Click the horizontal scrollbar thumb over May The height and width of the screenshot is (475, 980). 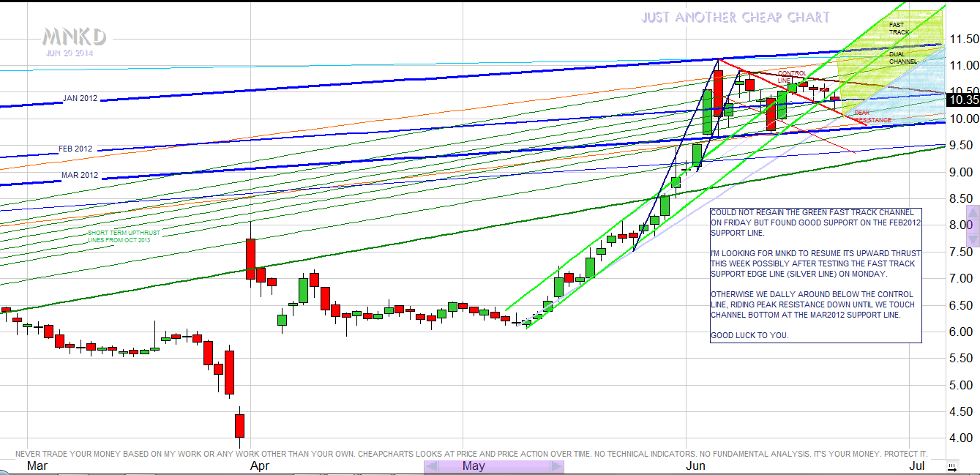point(494,466)
